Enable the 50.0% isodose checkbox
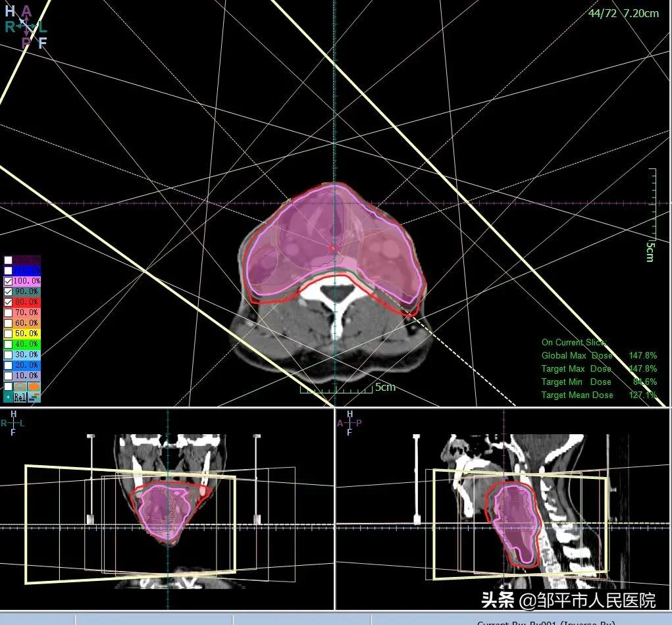 pyautogui.click(x=8, y=334)
